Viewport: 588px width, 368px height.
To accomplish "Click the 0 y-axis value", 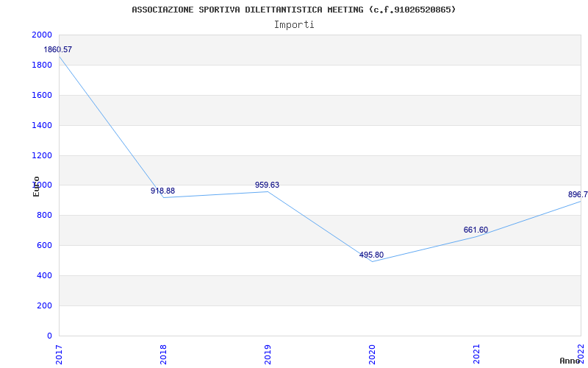I will 49,336.
